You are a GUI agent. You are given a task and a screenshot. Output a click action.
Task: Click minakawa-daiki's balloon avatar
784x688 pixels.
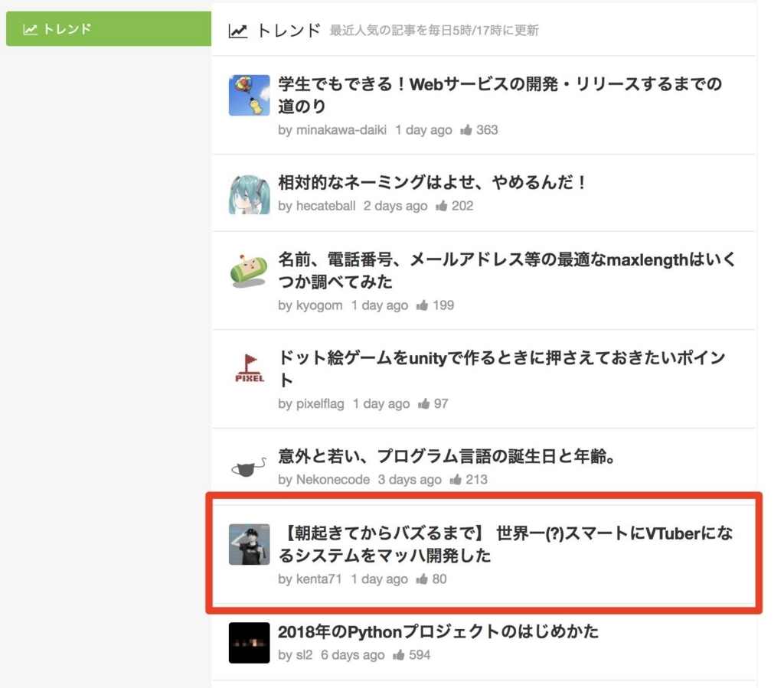click(x=249, y=96)
